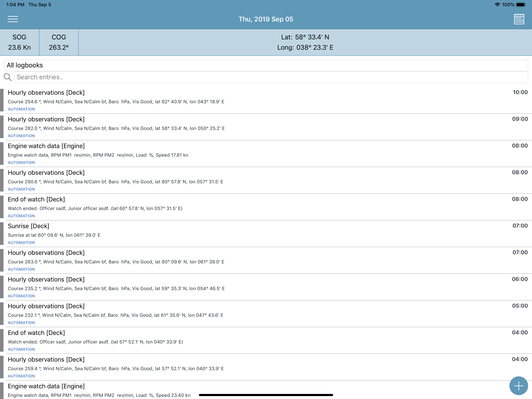Tap the Course 235.2° details line
This screenshot has width=532, height=399.
click(x=116, y=289)
